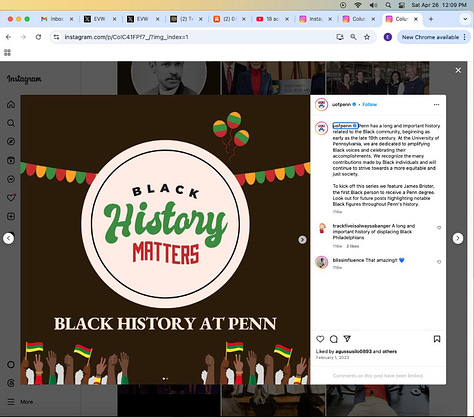The height and width of the screenshot is (417, 474).
Task: Switch to YouTube tab
Action: click(272, 19)
